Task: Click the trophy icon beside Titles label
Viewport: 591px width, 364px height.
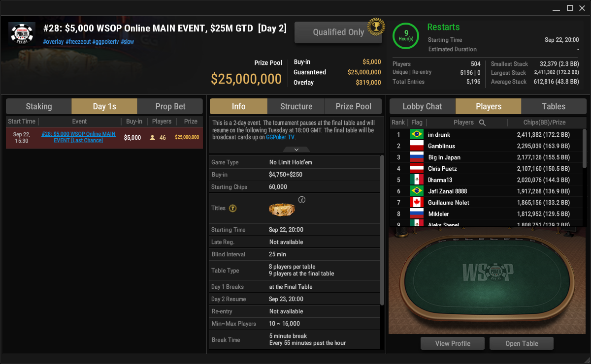Action: 233,209
